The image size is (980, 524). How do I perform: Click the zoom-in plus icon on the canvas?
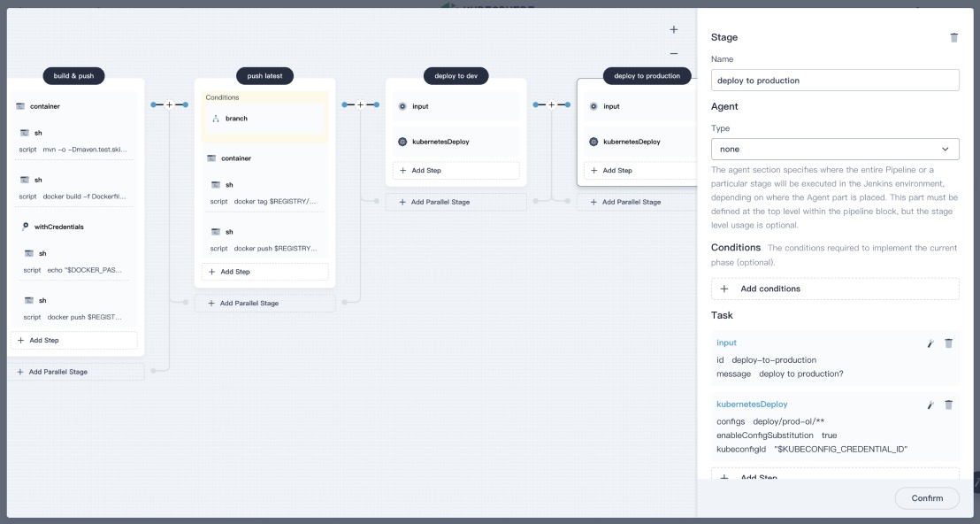click(674, 29)
